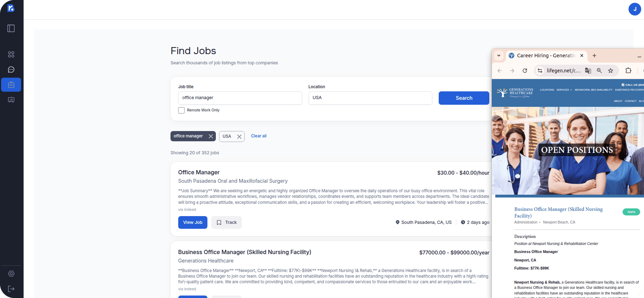Bookmark the page with the star icon
This screenshot has height=298, width=644.
point(611,70)
